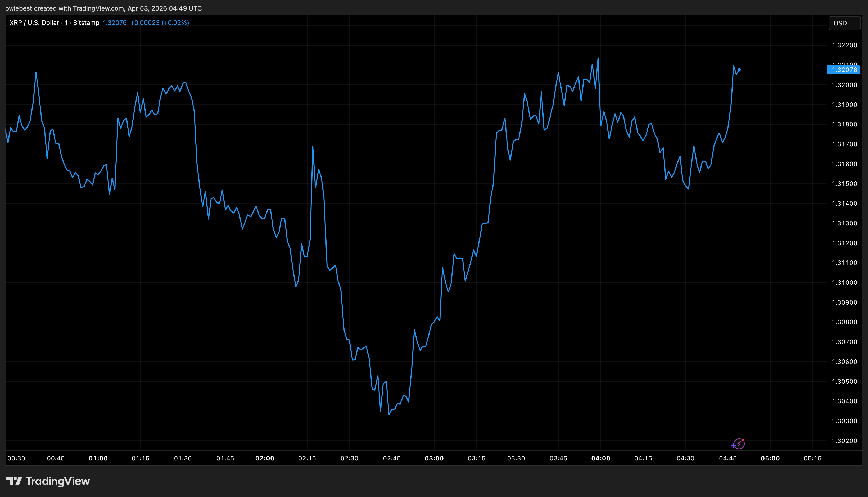Click the 01:00 label on the time axis
The width and height of the screenshot is (868, 497).
(98, 458)
